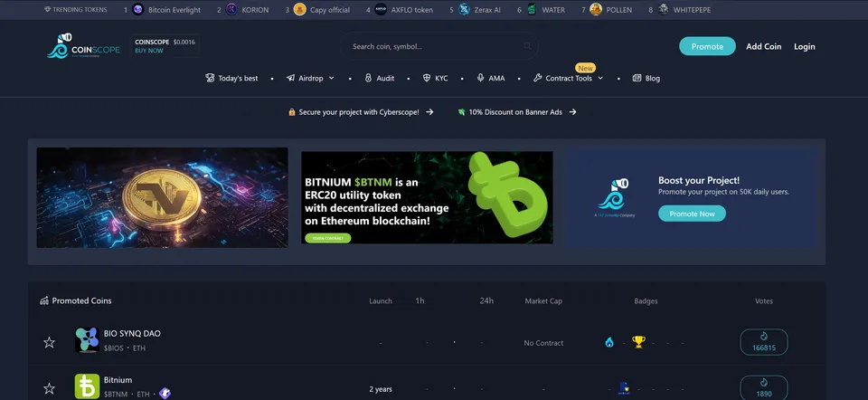Open AXFLO token icon
The image size is (868, 400).
click(381, 9)
